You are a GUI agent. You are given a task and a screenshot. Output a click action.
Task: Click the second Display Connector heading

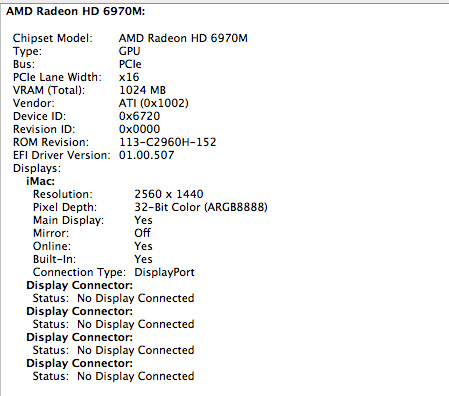pyautogui.click(x=79, y=311)
